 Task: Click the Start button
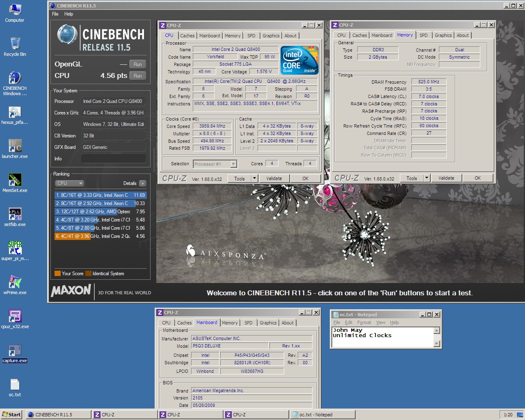pos(11,415)
